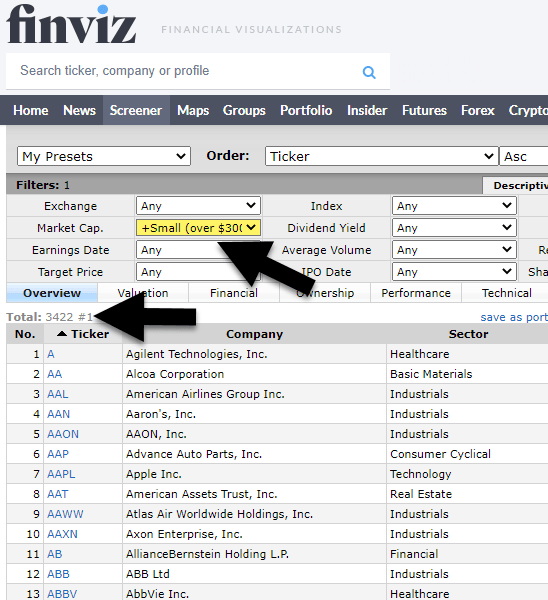Viewport: 548px width, 600px height.
Task: Sort by the Sector column header
Action: coord(468,334)
